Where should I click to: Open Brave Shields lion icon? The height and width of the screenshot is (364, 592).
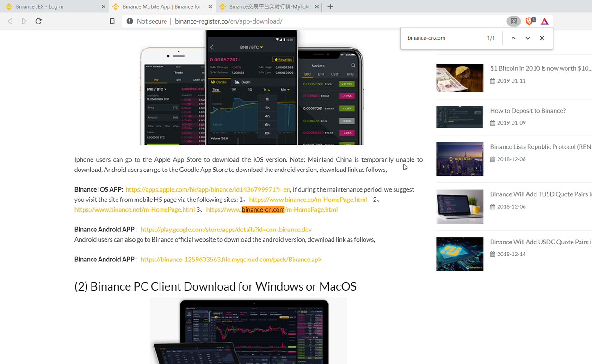530,21
